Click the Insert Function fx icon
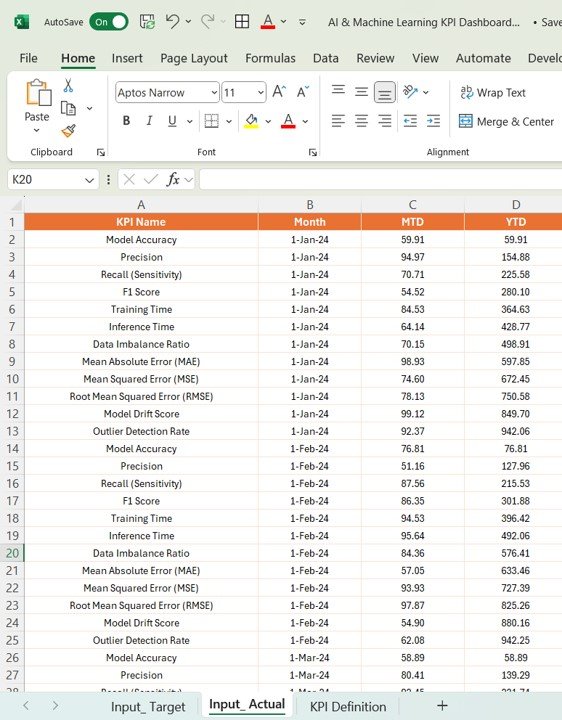Screen dimensions: 562x720 pyautogui.click(x=173, y=179)
